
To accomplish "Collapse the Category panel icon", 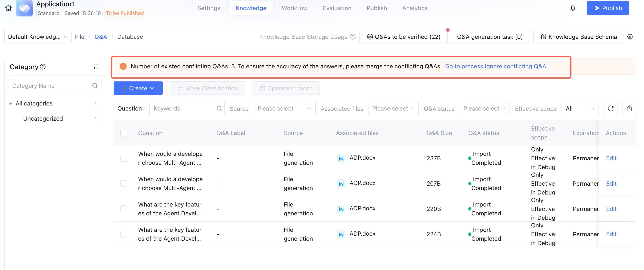I will [96, 67].
